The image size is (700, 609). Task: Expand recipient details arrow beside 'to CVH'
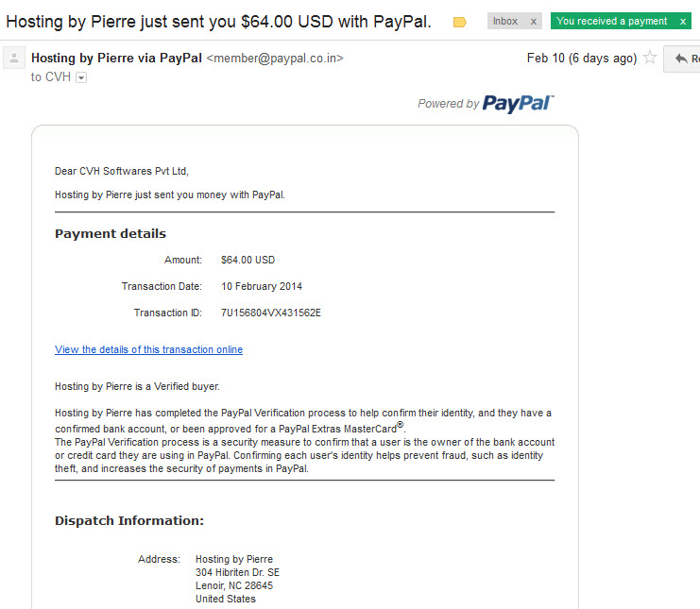81,77
